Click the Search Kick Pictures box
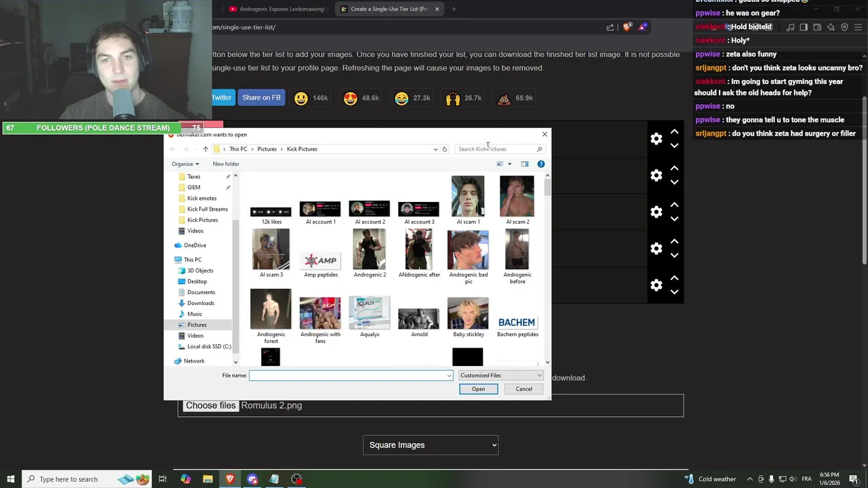 point(500,149)
